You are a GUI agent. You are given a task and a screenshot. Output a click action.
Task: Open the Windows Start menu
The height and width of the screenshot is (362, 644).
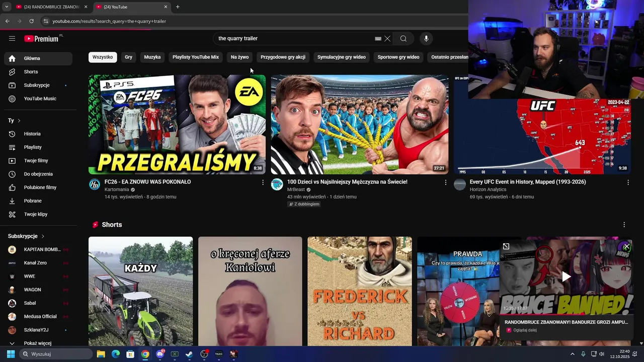11,354
